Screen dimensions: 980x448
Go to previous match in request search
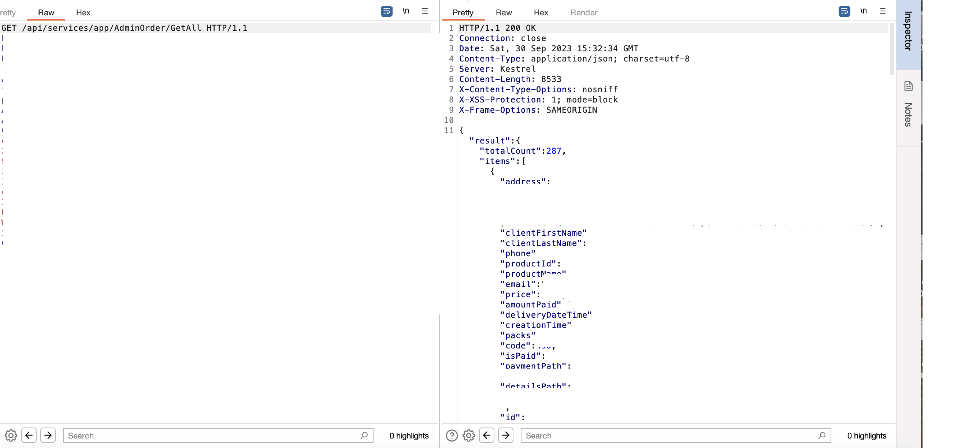29,435
